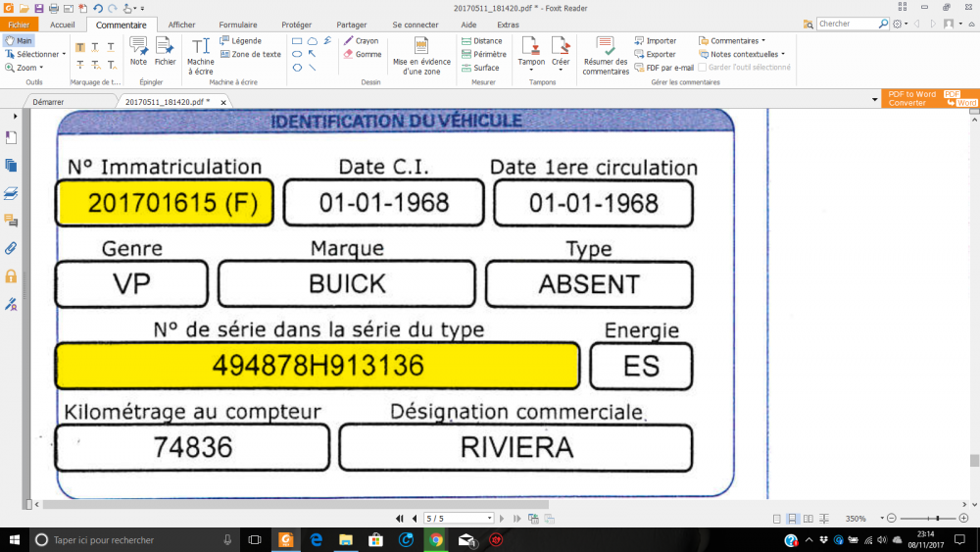The height and width of the screenshot is (552, 980).
Task: Select the Main hand tool
Action: pyautogui.click(x=18, y=40)
